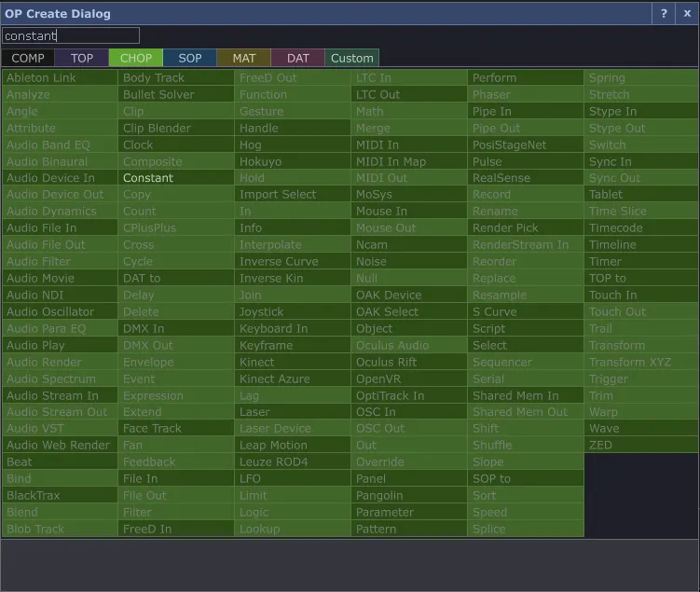Screen dimensions: 700x592
Task: Pick the Audio File In operator
Action: point(60,227)
